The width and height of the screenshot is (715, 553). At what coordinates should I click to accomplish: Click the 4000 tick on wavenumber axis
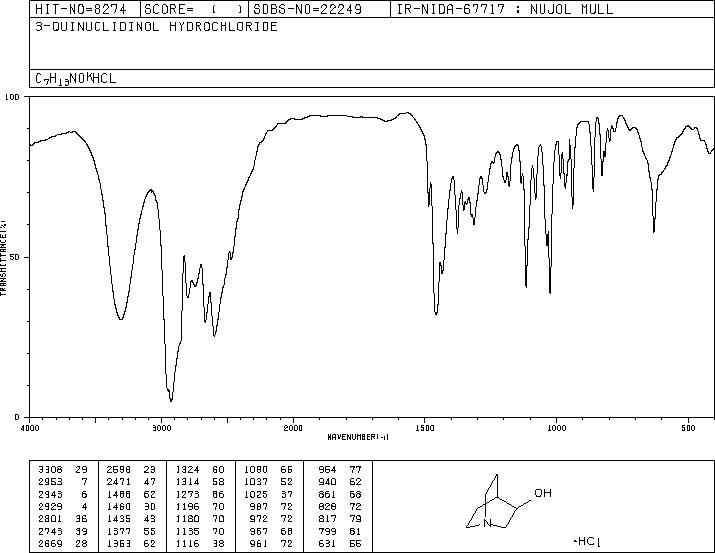(x=30, y=428)
